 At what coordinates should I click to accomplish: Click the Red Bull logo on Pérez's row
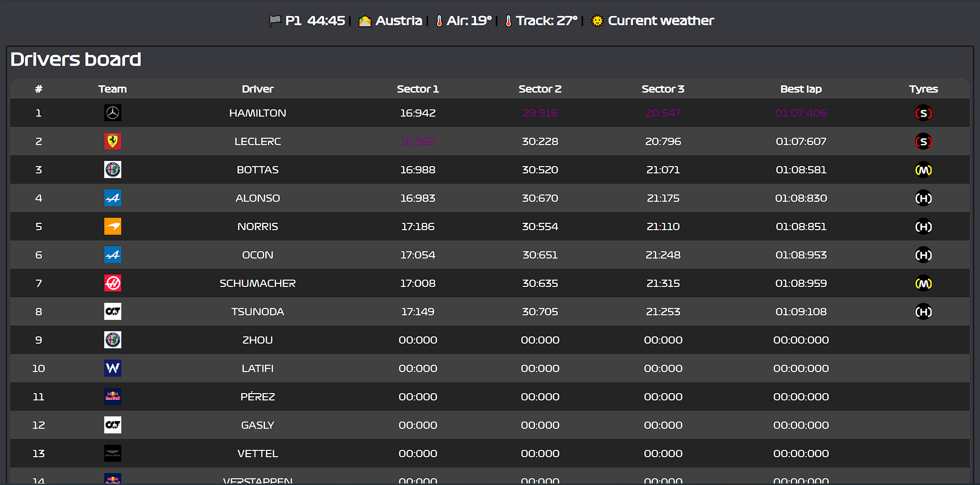point(113,396)
